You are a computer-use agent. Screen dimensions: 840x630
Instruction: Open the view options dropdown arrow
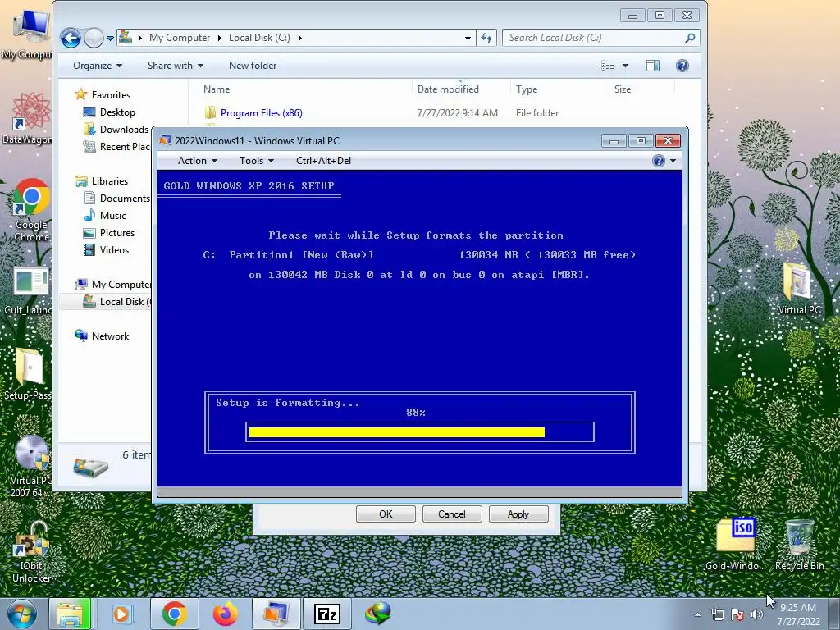tap(625, 66)
